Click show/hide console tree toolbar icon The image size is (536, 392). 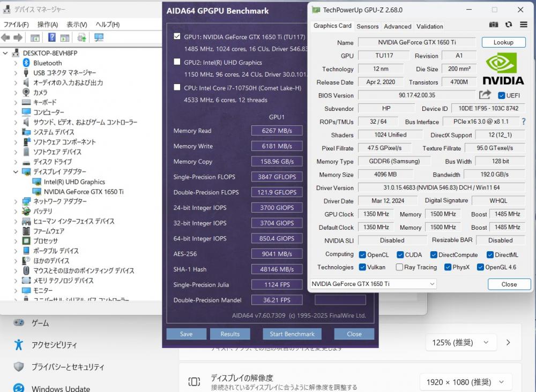coord(35,38)
